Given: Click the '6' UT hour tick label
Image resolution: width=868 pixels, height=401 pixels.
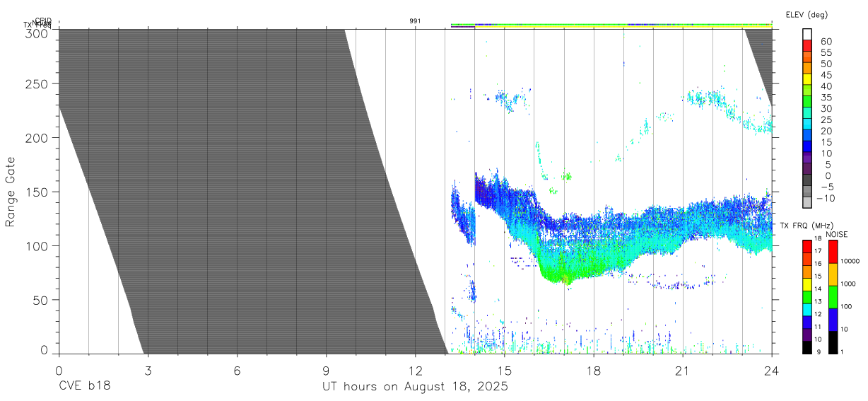Looking at the screenshot, I should pos(237,371).
